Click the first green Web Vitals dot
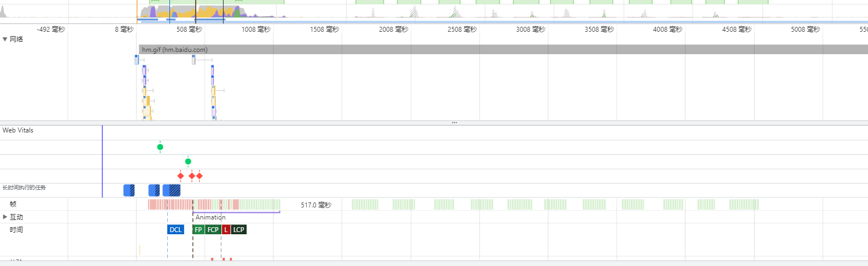This screenshot has height=266, width=868. [160, 147]
